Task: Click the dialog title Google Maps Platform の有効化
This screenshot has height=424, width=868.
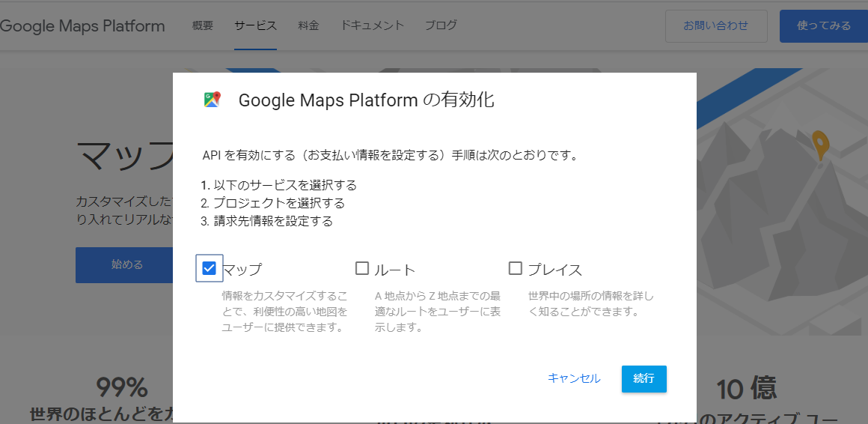Action: point(367,100)
